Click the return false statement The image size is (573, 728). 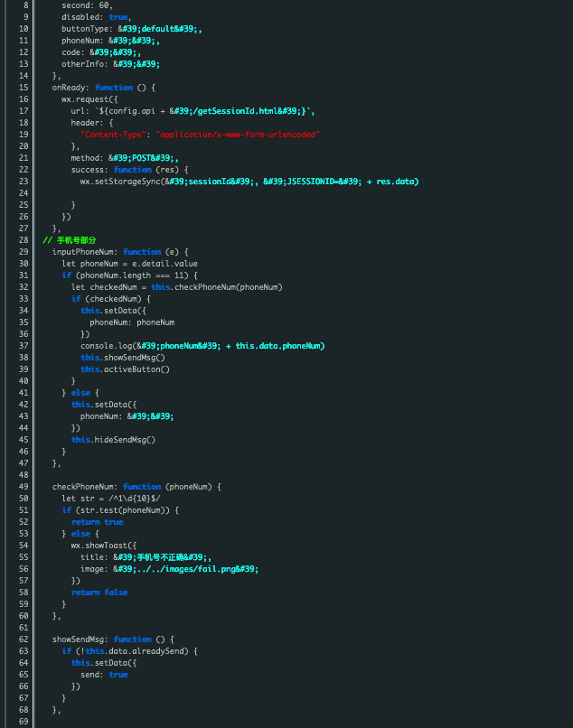point(99,592)
